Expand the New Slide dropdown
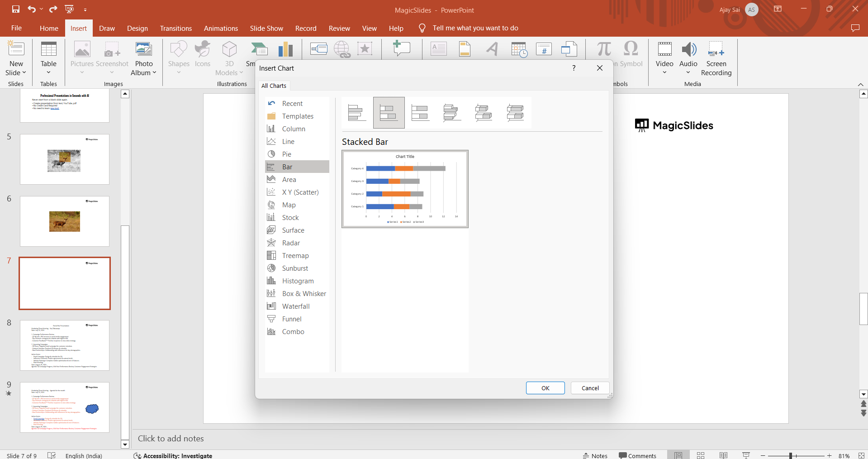 [x=16, y=72]
